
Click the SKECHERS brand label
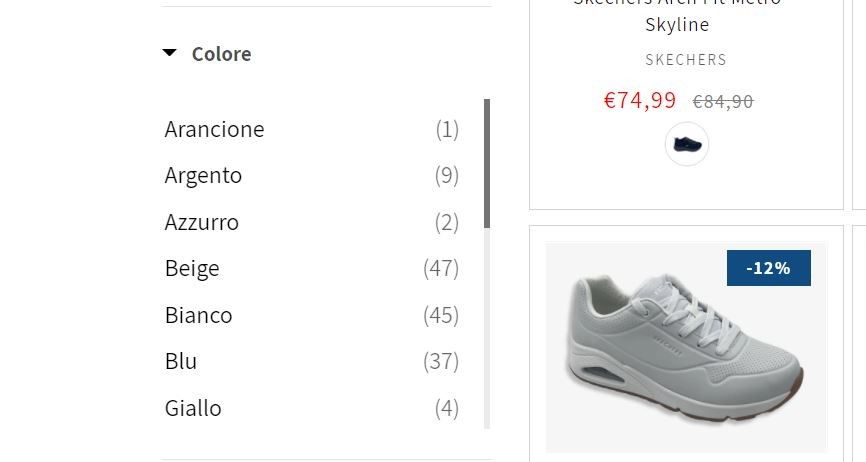[x=686, y=60]
